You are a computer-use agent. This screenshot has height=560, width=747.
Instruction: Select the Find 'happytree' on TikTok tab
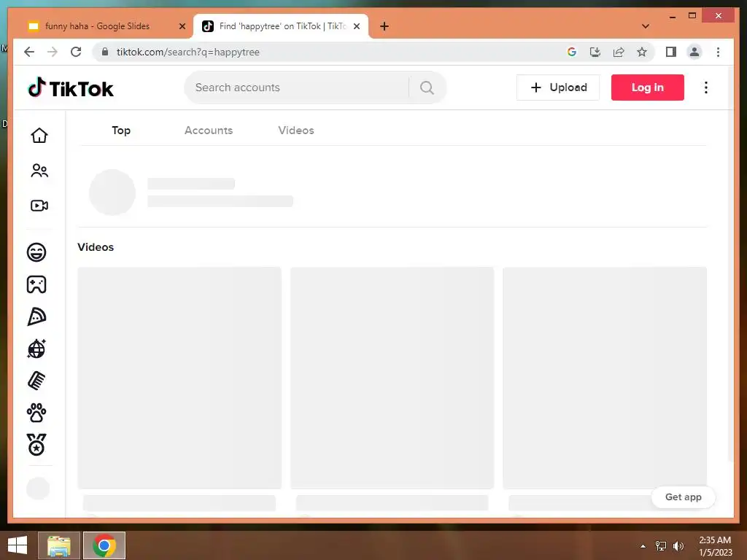[x=282, y=26]
